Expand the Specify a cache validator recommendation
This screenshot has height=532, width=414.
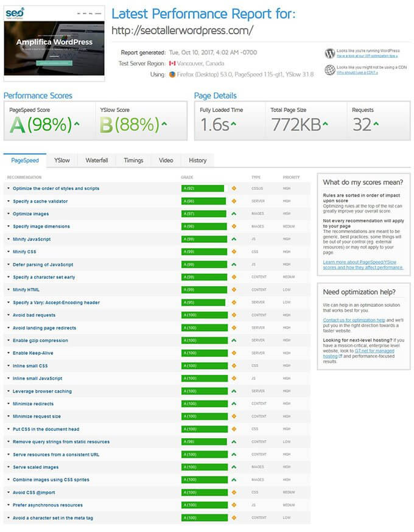click(x=9, y=201)
